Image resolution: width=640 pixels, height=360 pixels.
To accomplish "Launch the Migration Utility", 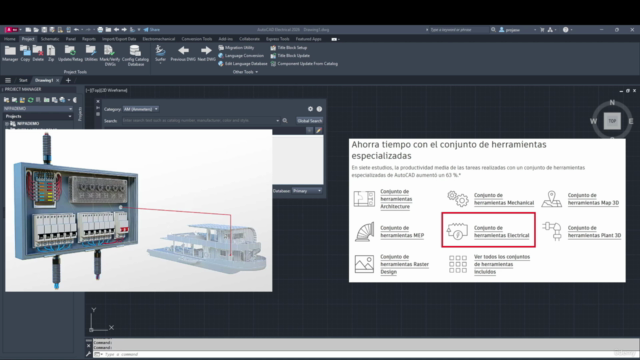I will pyautogui.click(x=236, y=48).
